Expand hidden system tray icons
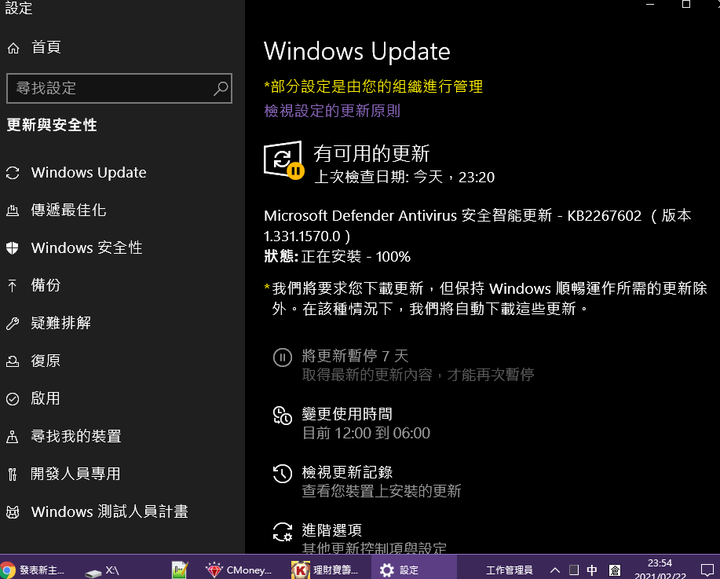Image resolution: width=720 pixels, height=579 pixels. [x=555, y=570]
